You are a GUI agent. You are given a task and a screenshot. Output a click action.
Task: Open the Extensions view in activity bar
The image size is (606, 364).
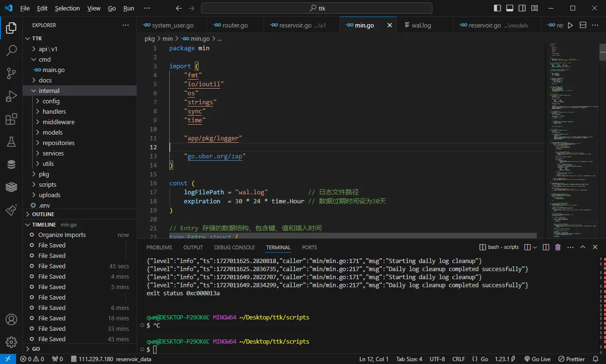pyautogui.click(x=11, y=119)
